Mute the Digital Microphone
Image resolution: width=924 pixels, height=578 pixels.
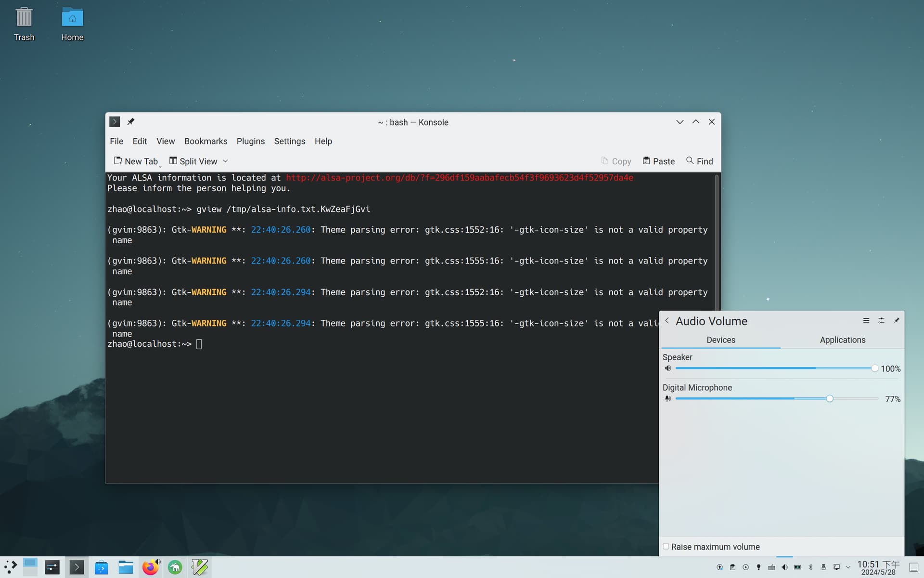pos(668,398)
